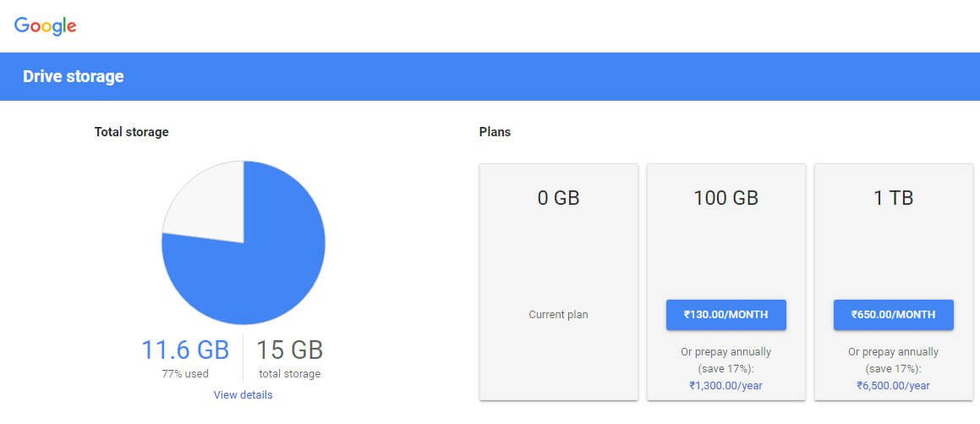This screenshot has width=980, height=424.
Task: Click the Drive storage header title
Action: pos(74,77)
